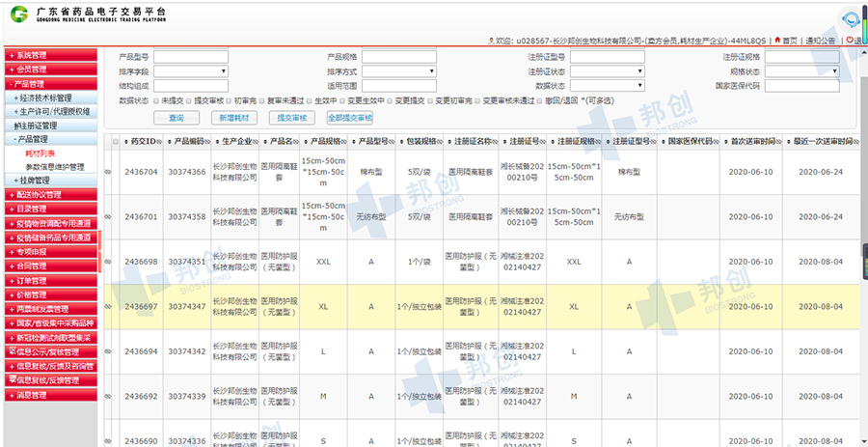The width and height of the screenshot is (868, 447).
Task: Open the 注册证状态 dropdown
Action: [x=608, y=71]
